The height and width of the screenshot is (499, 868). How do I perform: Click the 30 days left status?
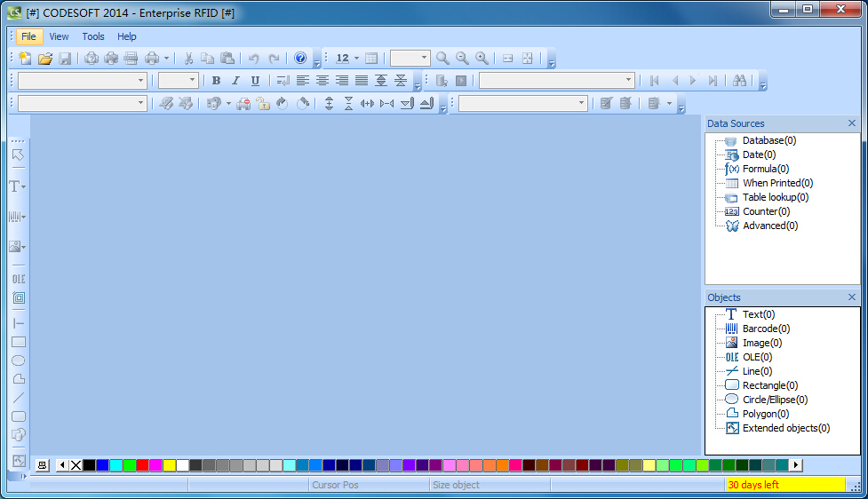(785, 485)
